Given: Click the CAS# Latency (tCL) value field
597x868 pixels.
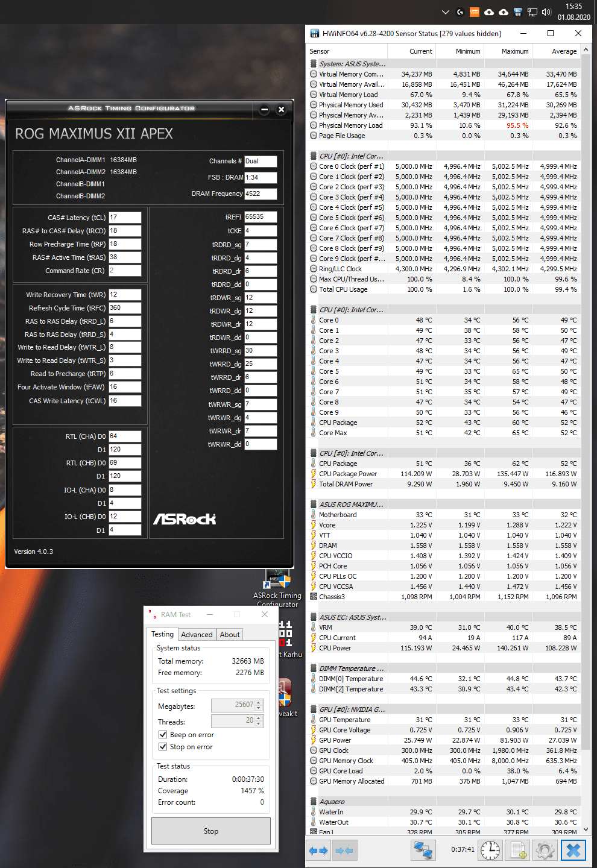Looking at the screenshot, I should [x=125, y=218].
